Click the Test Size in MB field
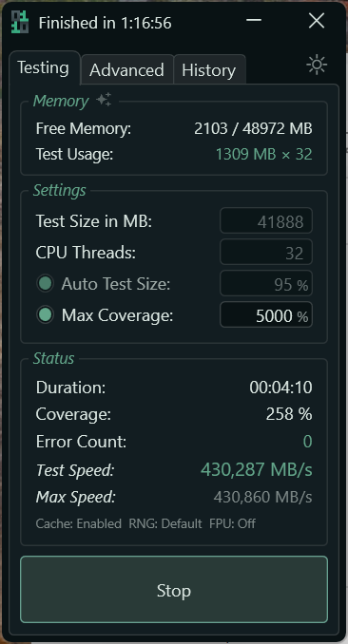 pos(265,221)
